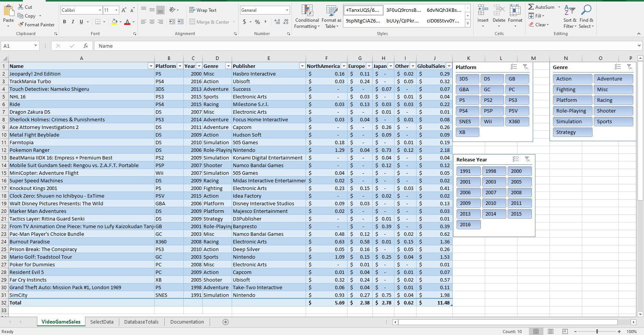Open Sort & Filter menu
644x335 pixels.
tap(570, 17)
